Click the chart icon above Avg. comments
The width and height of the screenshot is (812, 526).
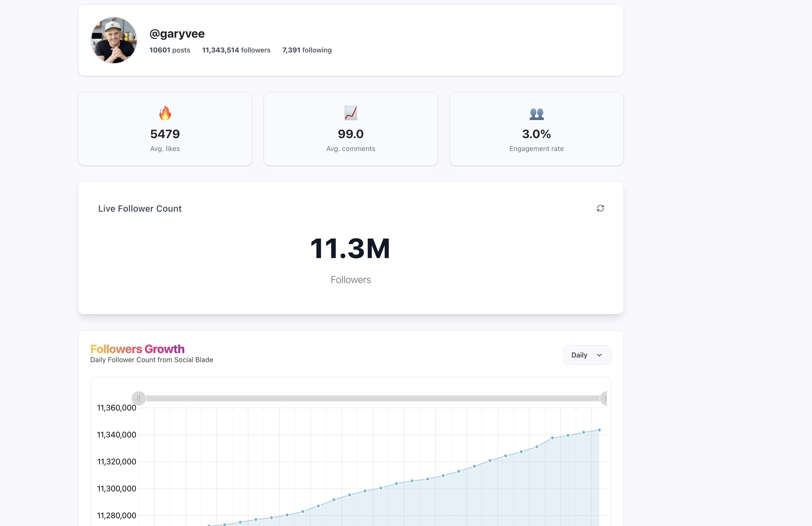(x=350, y=113)
